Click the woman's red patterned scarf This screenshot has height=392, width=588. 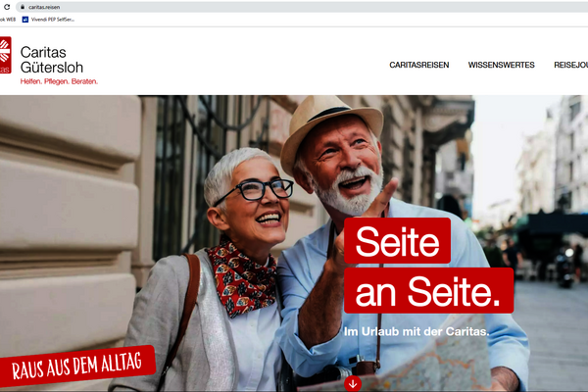[x=242, y=276]
